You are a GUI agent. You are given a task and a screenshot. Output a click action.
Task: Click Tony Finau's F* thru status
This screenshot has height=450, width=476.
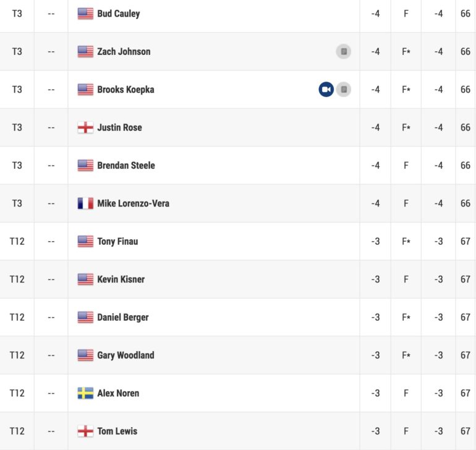tap(406, 242)
